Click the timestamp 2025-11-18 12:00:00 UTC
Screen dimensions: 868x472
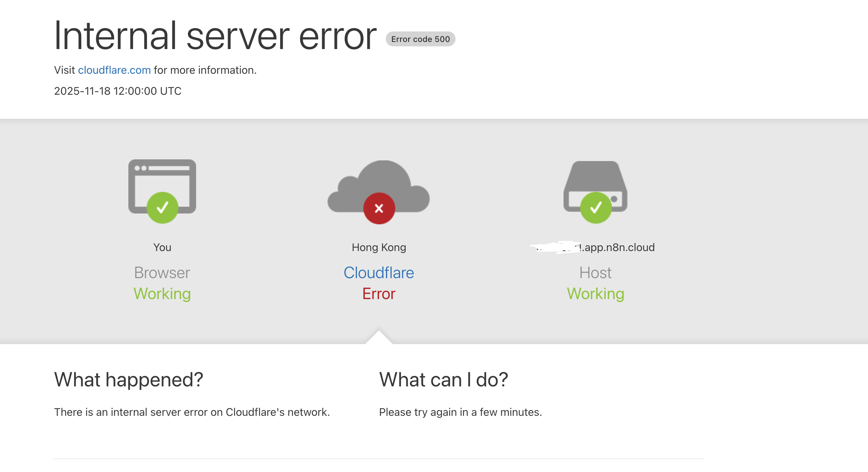coord(118,91)
